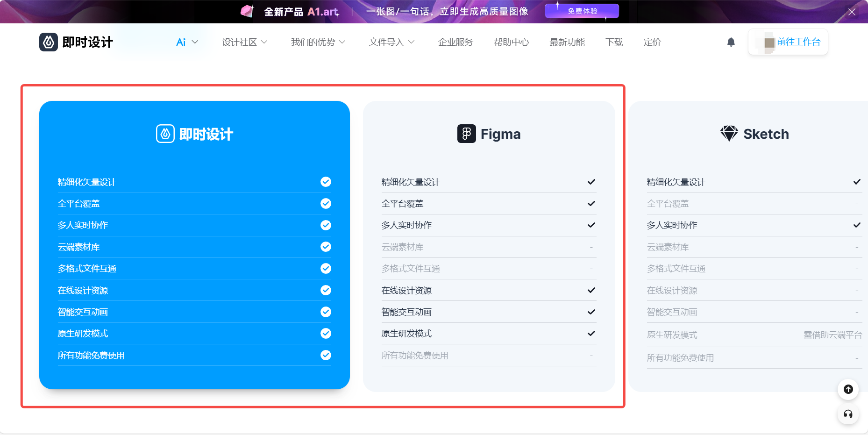Click check icon for 多人实时协作 in blue card
This screenshot has width=868, height=435.
click(x=326, y=225)
